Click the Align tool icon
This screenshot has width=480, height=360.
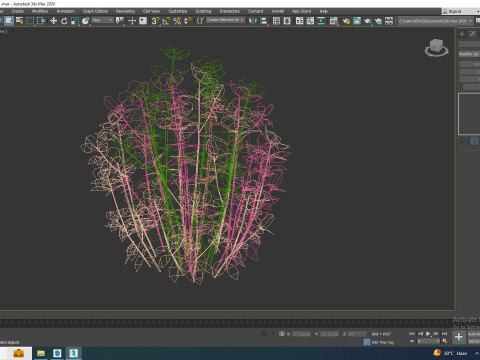[x=264, y=21]
